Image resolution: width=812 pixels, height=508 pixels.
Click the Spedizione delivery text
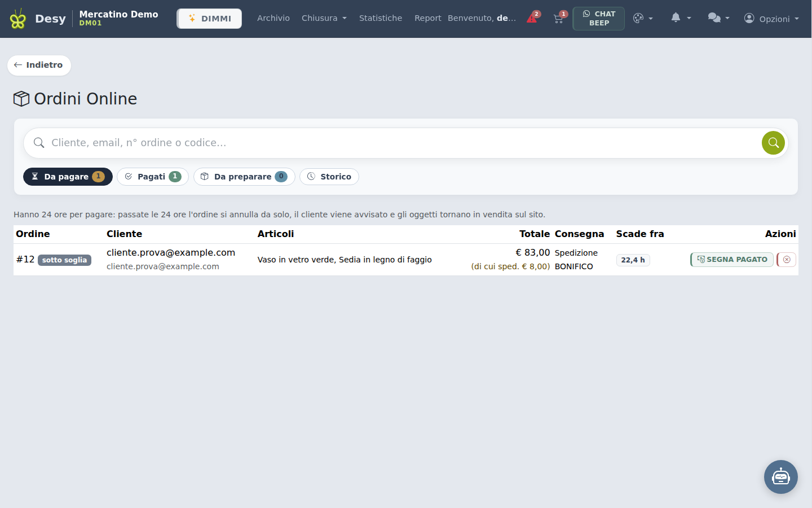coord(576,253)
